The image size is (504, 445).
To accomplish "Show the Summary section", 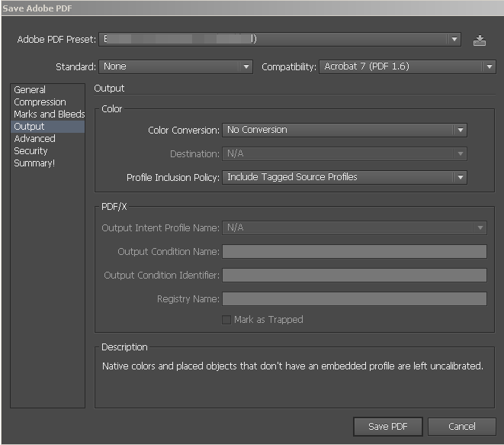I will (x=34, y=163).
